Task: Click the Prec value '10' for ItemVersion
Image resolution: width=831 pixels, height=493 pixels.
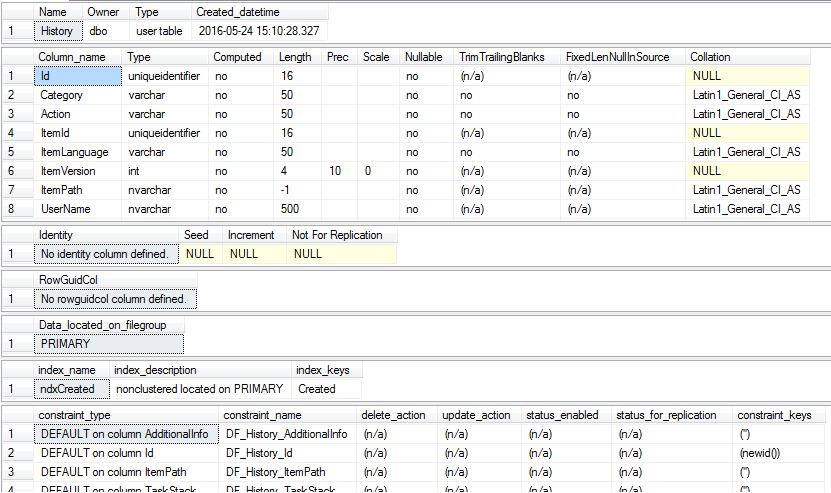Action: (x=340, y=171)
